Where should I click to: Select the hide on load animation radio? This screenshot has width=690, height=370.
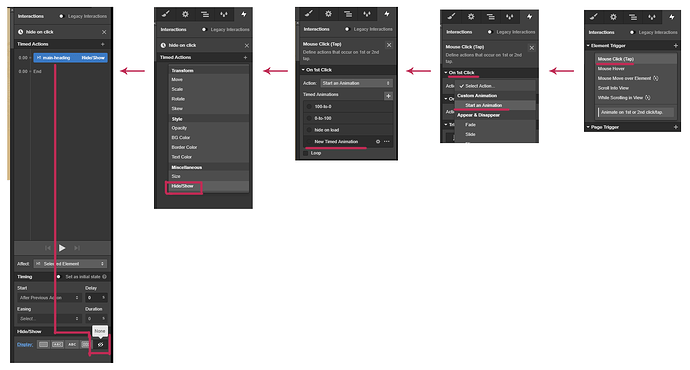[x=309, y=130]
